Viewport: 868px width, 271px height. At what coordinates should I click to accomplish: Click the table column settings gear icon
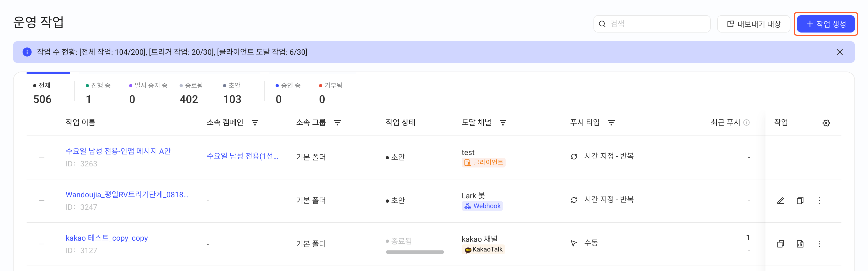pyautogui.click(x=826, y=123)
